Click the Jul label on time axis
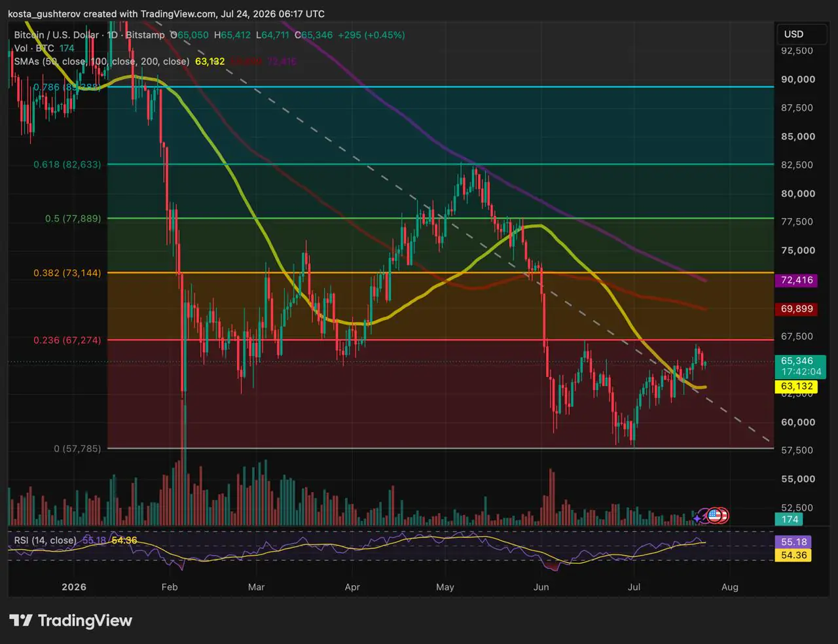 point(634,586)
